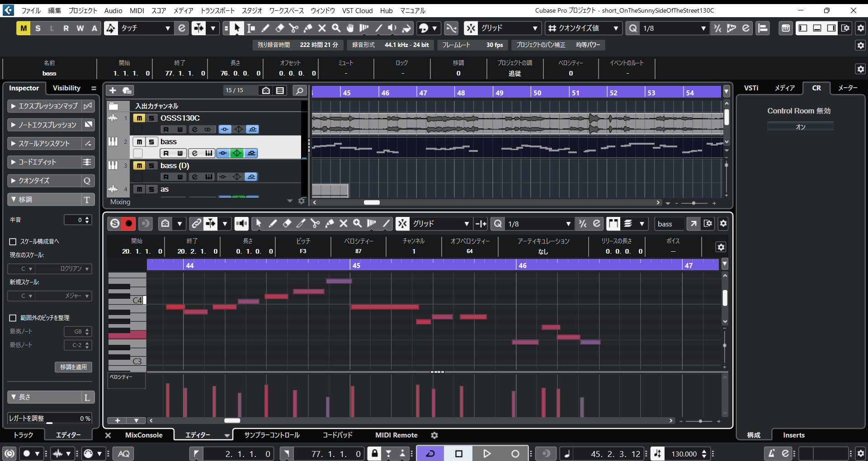The width and height of the screenshot is (868, 461).
Task: Switch to the VSTi tab in right zone
Action: [751, 88]
